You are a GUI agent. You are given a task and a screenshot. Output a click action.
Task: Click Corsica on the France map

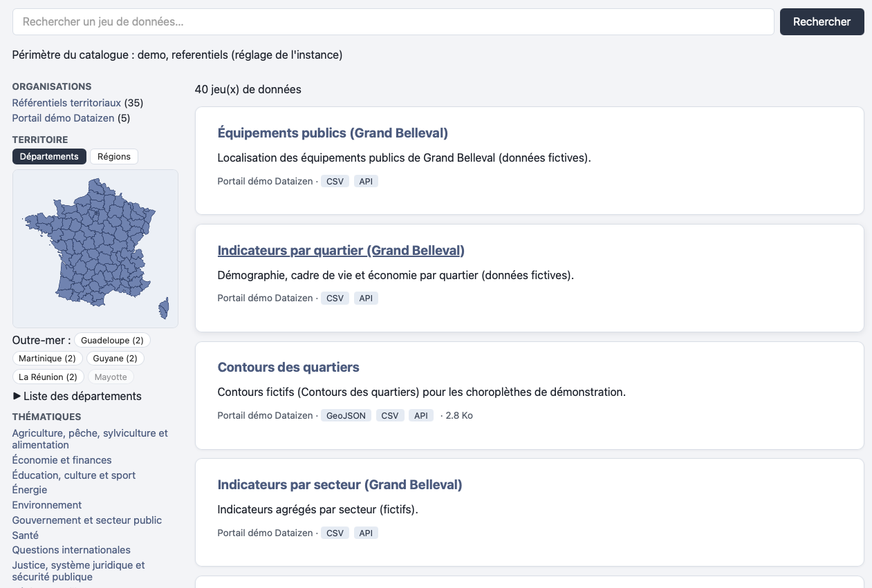click(x=165, y=308)
